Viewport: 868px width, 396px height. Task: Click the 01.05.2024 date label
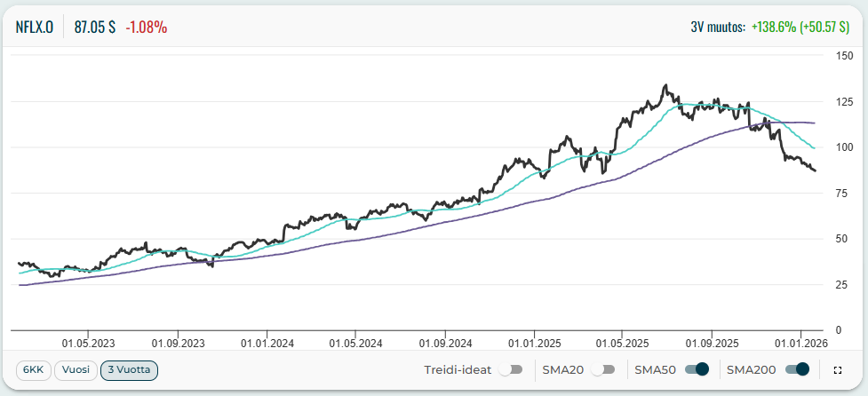(x=355, y=341)
